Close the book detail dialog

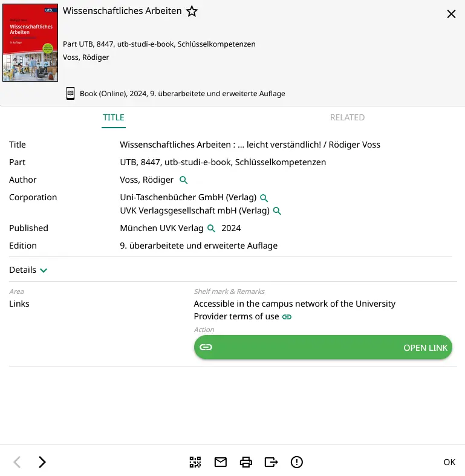click(x=451, y=15)
